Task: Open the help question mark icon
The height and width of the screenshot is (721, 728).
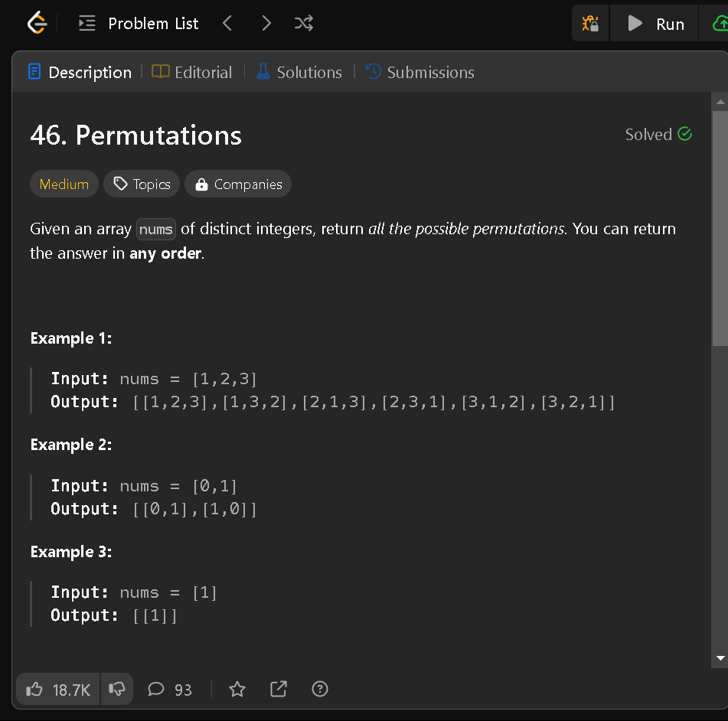Action: click(x=319, y=689)
